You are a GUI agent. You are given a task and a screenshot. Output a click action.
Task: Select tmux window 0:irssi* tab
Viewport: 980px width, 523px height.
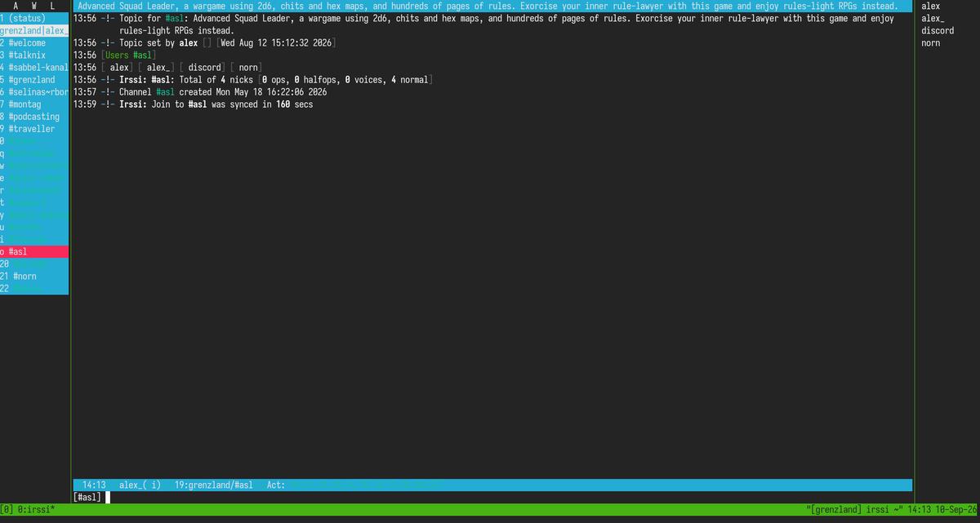37,509
